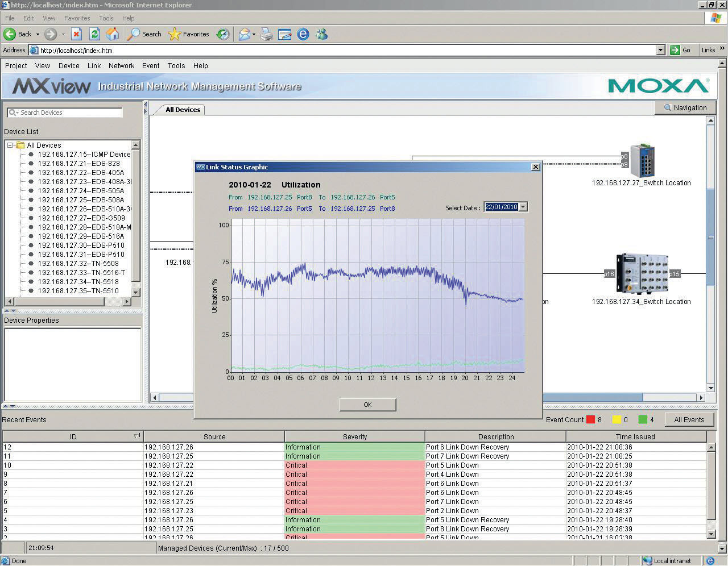Click the red critical event count swatch

click(590, 420)
